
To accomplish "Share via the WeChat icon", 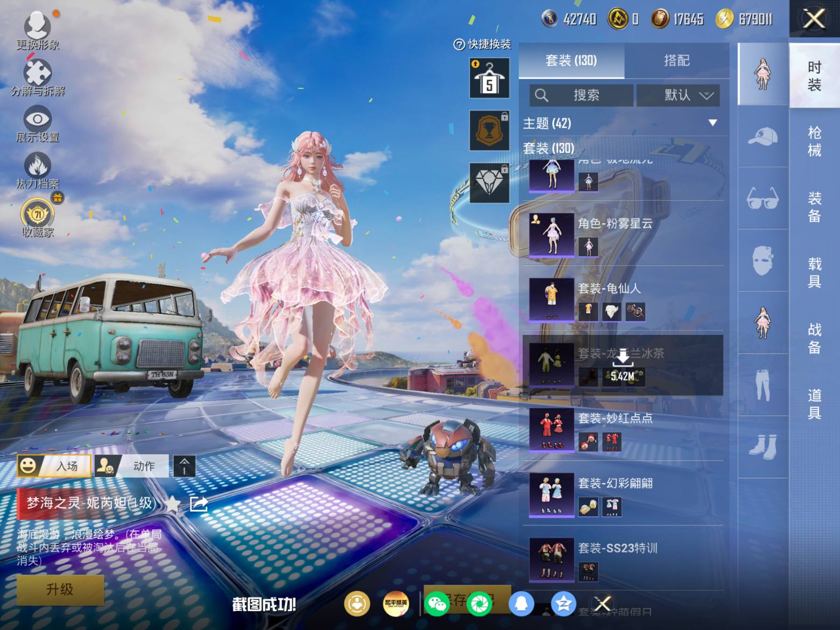I will pos(437,604).
